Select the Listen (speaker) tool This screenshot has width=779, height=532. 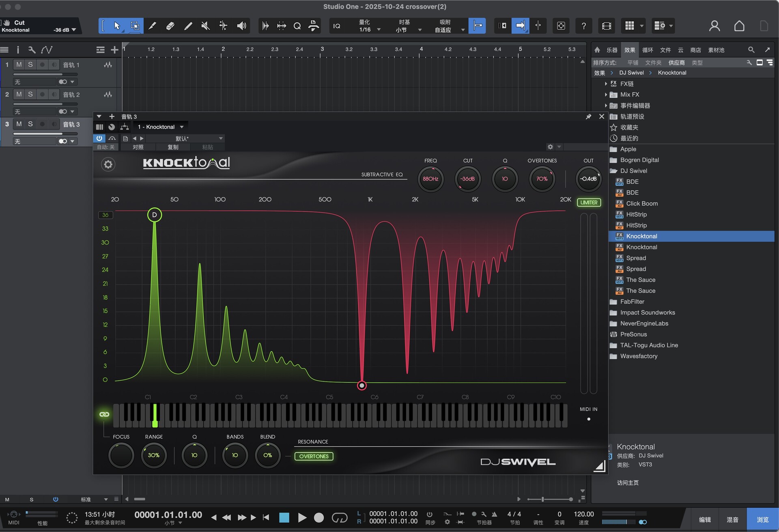tap(241, 26)
